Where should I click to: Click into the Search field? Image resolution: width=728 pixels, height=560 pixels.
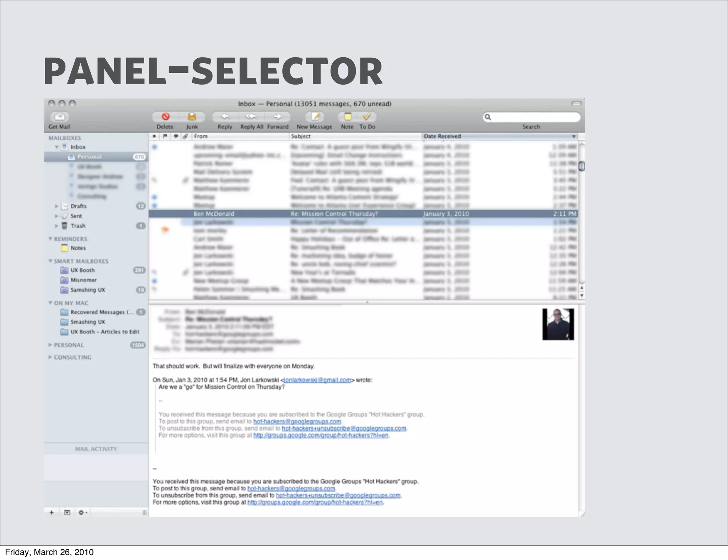[x=531, y=117]
